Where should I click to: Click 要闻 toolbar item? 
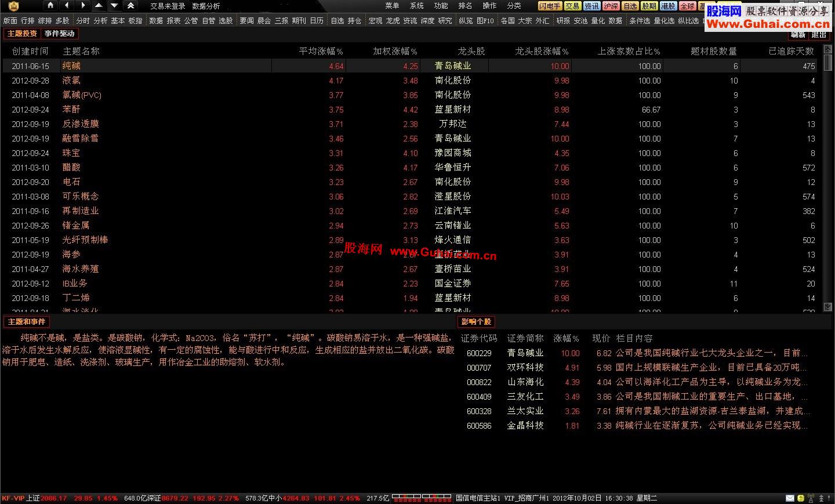point(246,20)
